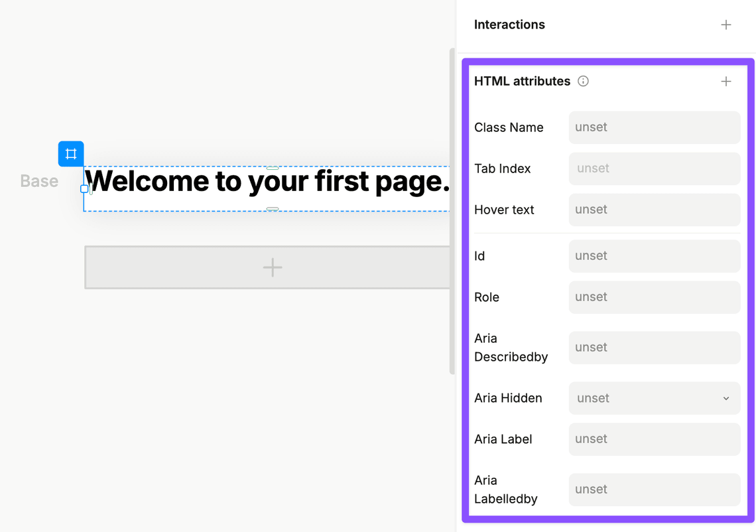The height and width of the screenshot is (532, 756).
Task: Click the top resize handle of the heading
Action: pos(272,168)
